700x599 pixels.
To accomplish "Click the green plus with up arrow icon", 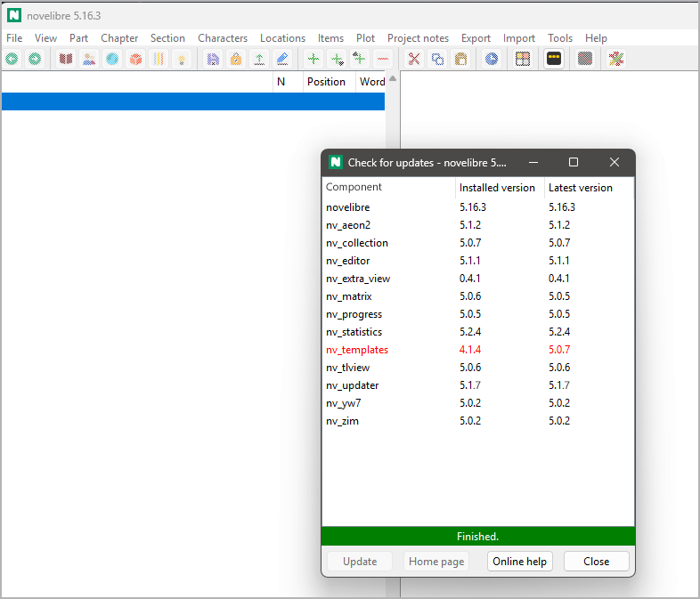I will coord(360,59).
